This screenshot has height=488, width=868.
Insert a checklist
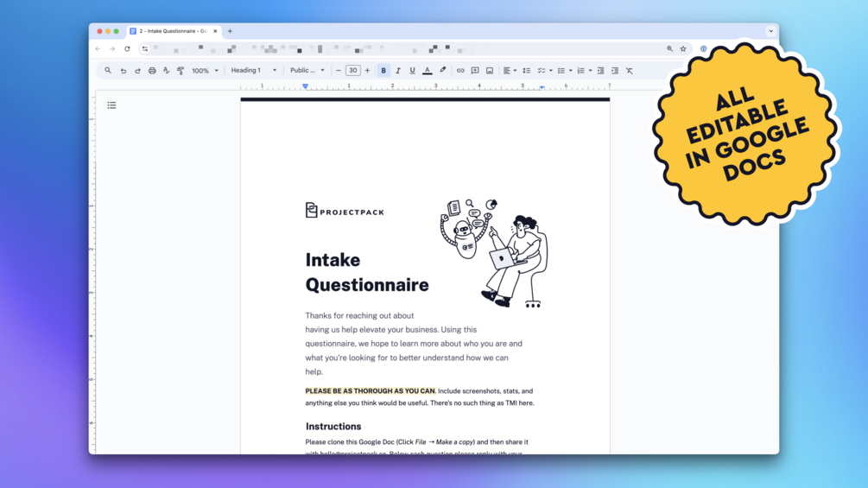click(542, 70)
